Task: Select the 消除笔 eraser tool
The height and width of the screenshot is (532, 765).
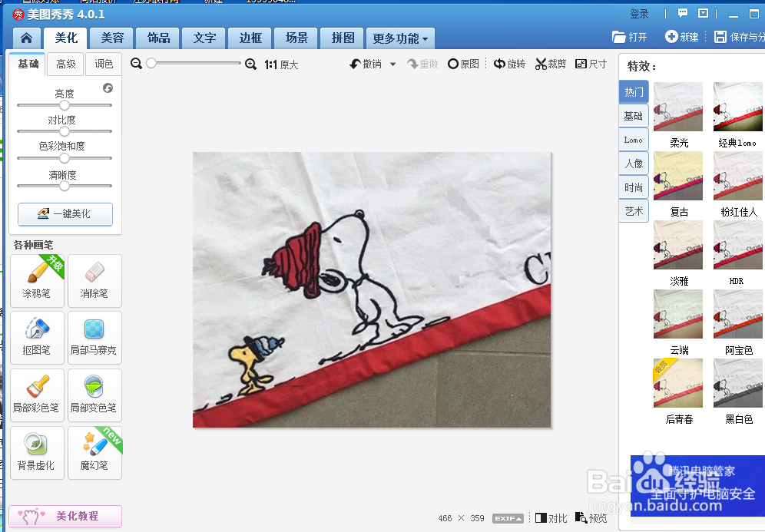Action: [94, 281]
